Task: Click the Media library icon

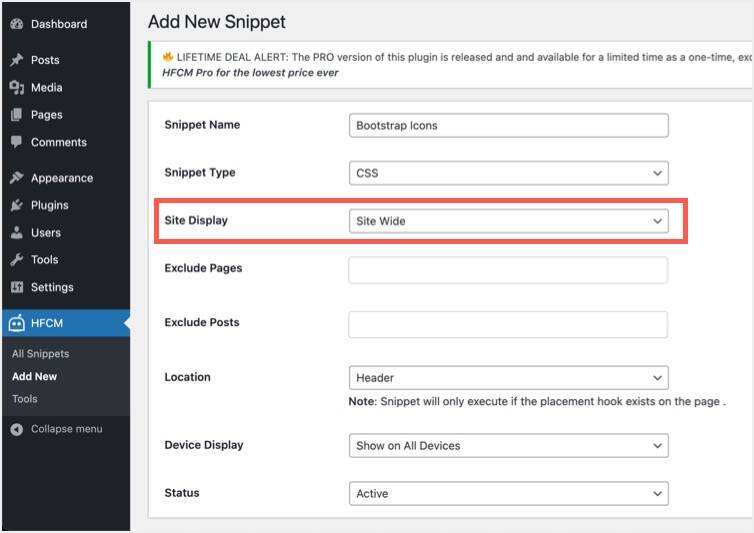Action: coord(17,87)
